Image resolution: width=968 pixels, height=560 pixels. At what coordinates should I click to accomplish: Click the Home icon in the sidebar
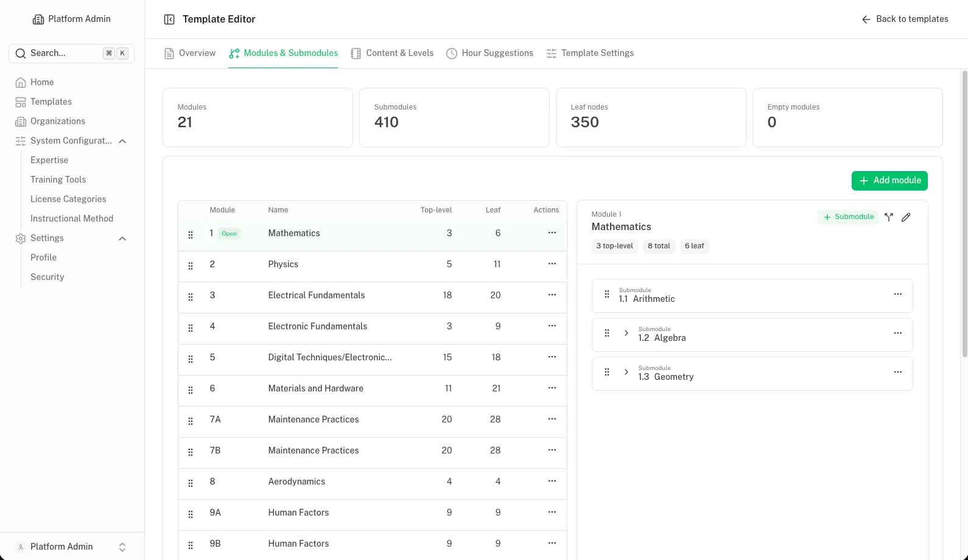[x=21, y=82]
